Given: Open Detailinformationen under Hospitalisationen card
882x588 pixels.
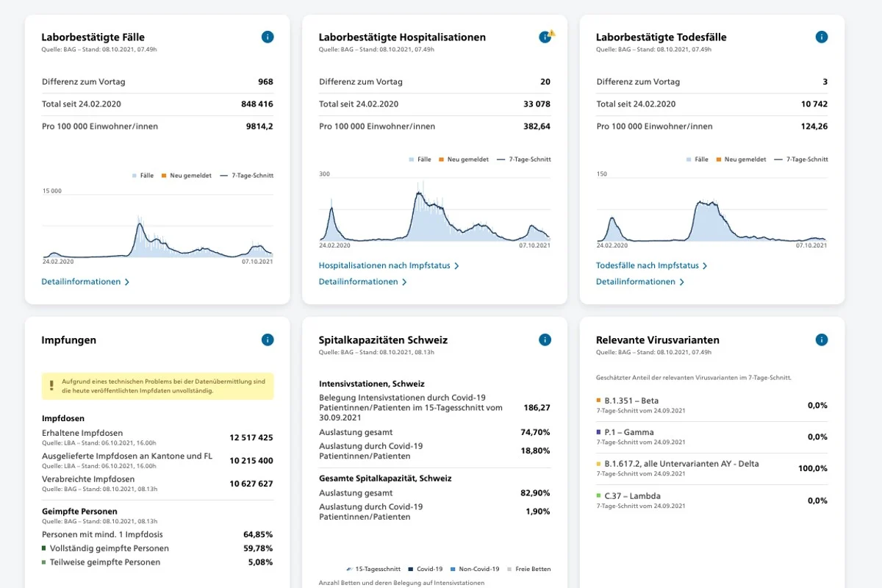Looking at the screenshot, I should coord(362,282).
